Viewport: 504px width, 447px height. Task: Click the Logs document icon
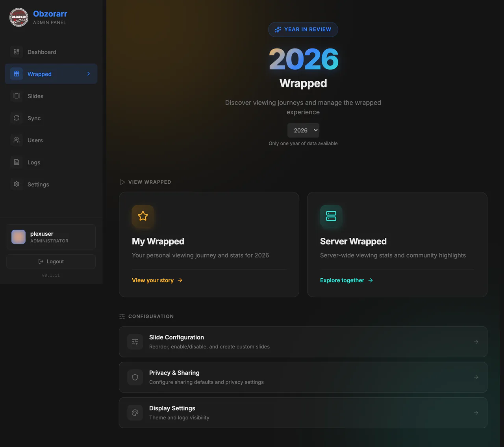coord(17,162)
